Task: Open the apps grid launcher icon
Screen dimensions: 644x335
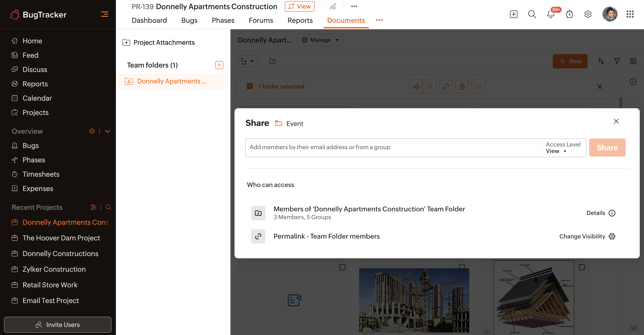Action: point(630,15)
